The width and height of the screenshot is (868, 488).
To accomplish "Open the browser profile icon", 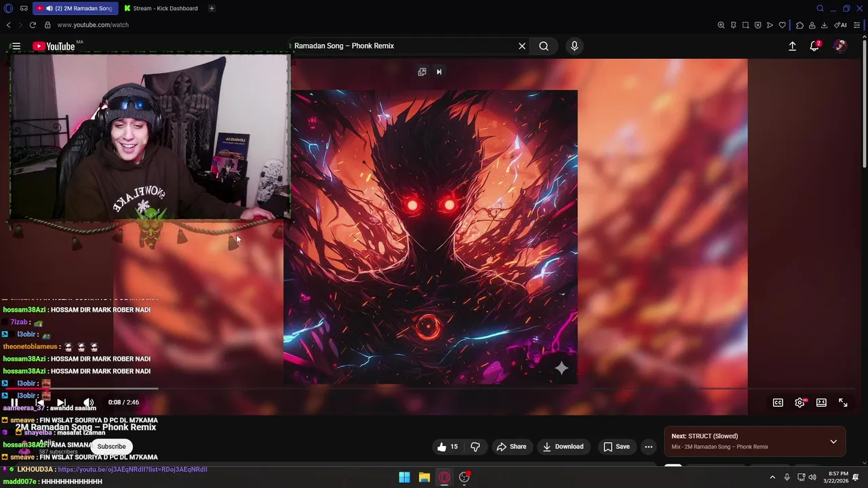I will (812, 25).
